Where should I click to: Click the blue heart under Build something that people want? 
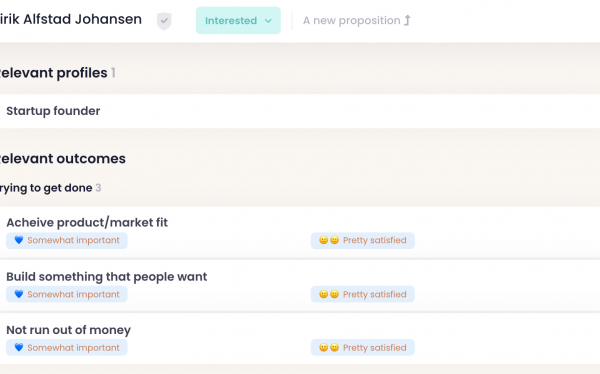click(19, 294)
